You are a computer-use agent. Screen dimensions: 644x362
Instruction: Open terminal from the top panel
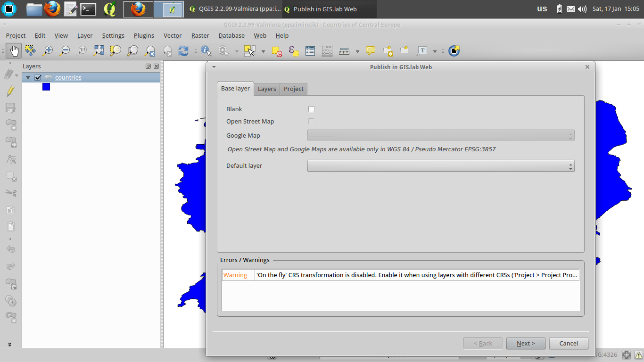pyautogui.click(x=88, y=9)
